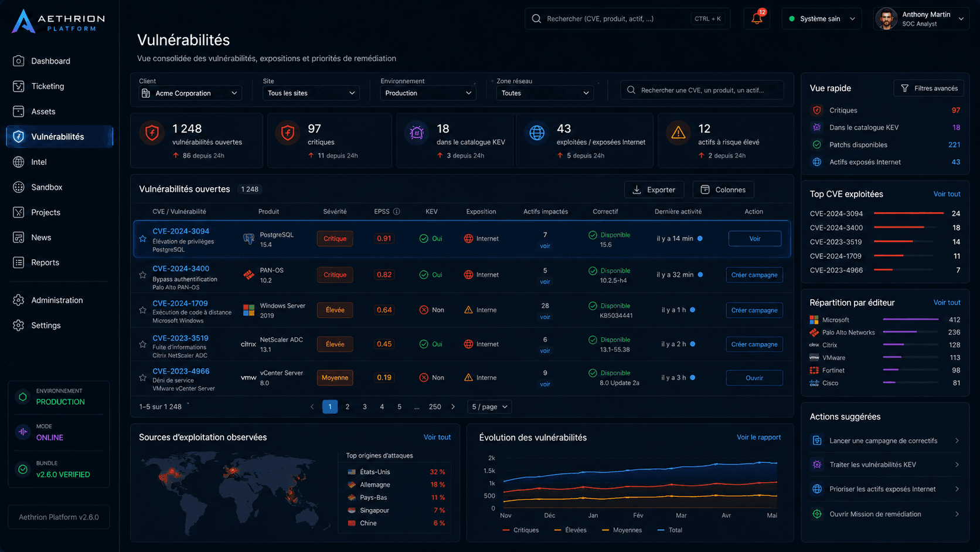Viewport: 980px width, 552px height.
Task: Click the CVE-2023-4966 exploitation bar
Action: tap(883, 270)
